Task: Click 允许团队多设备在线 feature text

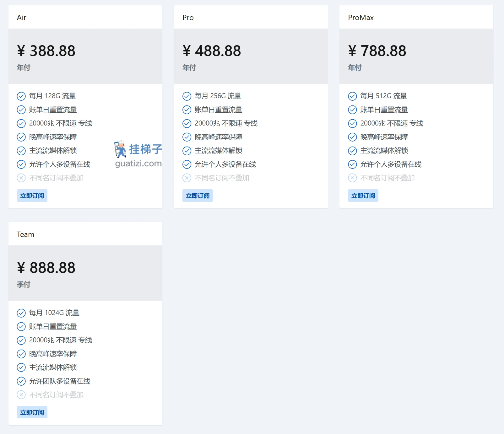Action: click(60, 381)
